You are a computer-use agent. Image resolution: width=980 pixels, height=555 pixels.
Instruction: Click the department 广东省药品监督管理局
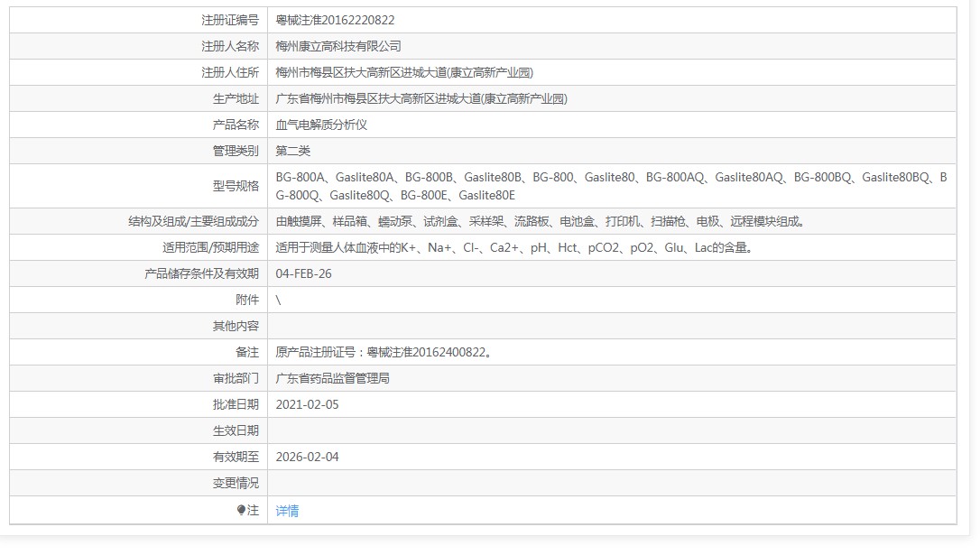332,379
